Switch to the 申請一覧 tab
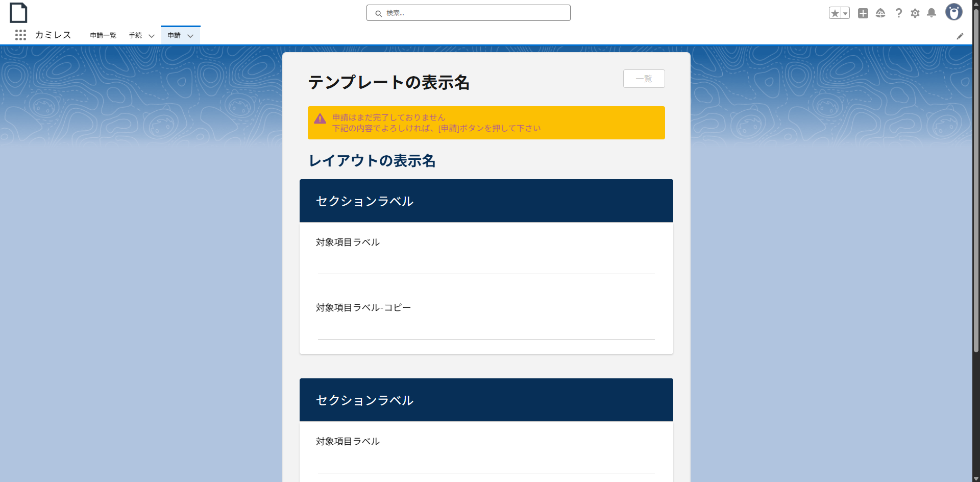This screenshot has width=980, height=482. coord(103,35)
